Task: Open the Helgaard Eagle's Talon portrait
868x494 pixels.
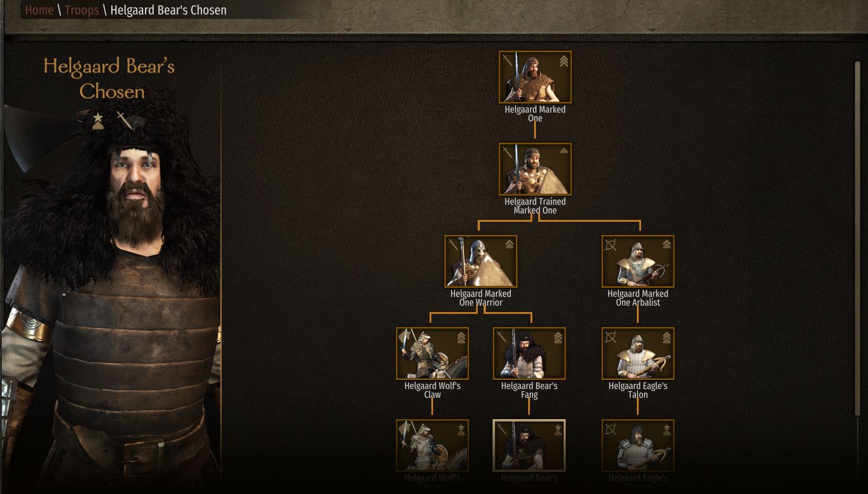Action: click(x=637, y=354)
